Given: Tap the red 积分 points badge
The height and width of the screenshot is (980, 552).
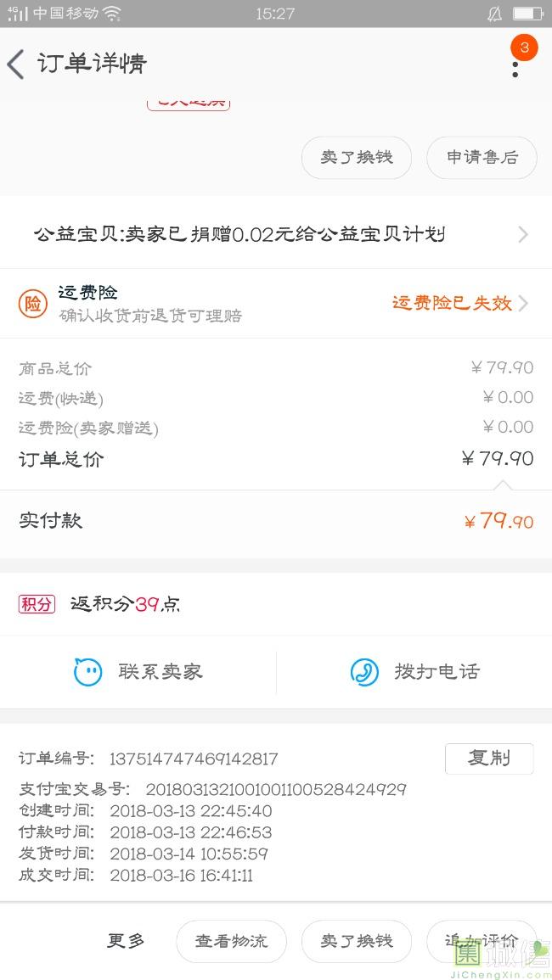Looking at the screenshot, I should (37, 604).
